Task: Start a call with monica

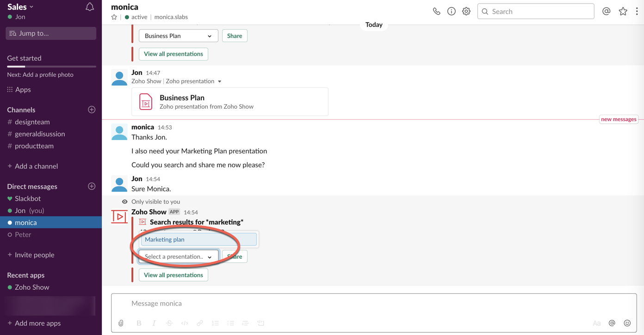Action: click(436, 12)
